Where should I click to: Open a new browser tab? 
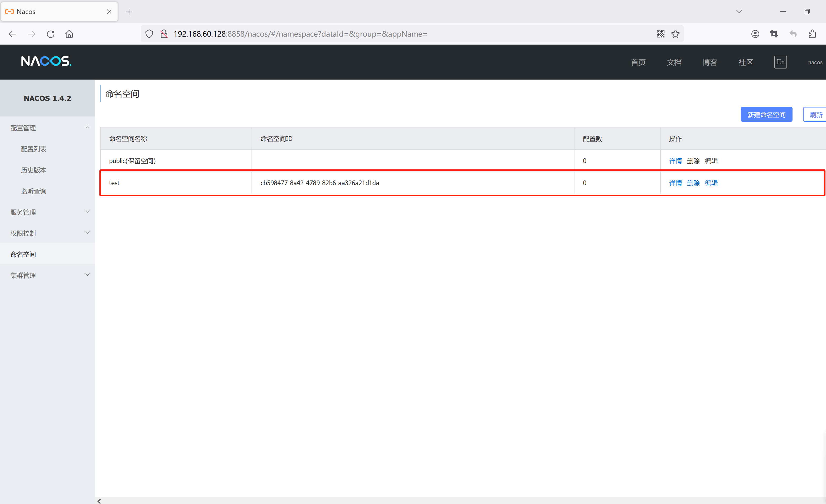pos(129,12)
